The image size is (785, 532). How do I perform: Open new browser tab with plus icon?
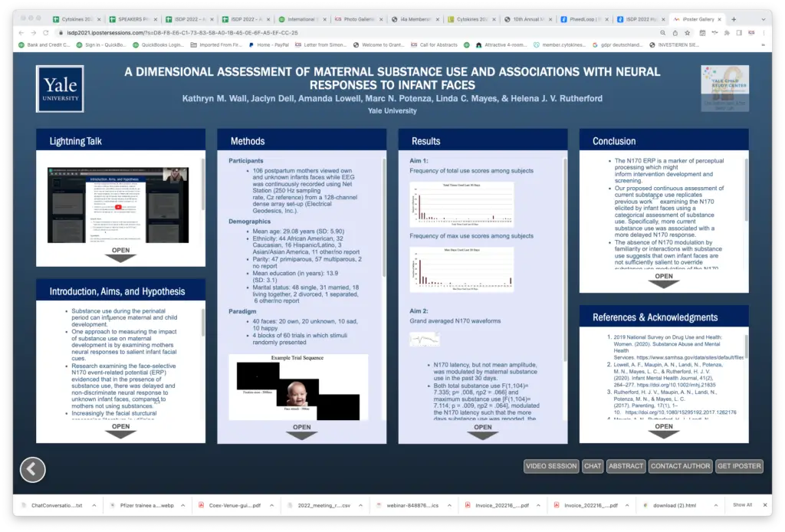coord(734,19)
